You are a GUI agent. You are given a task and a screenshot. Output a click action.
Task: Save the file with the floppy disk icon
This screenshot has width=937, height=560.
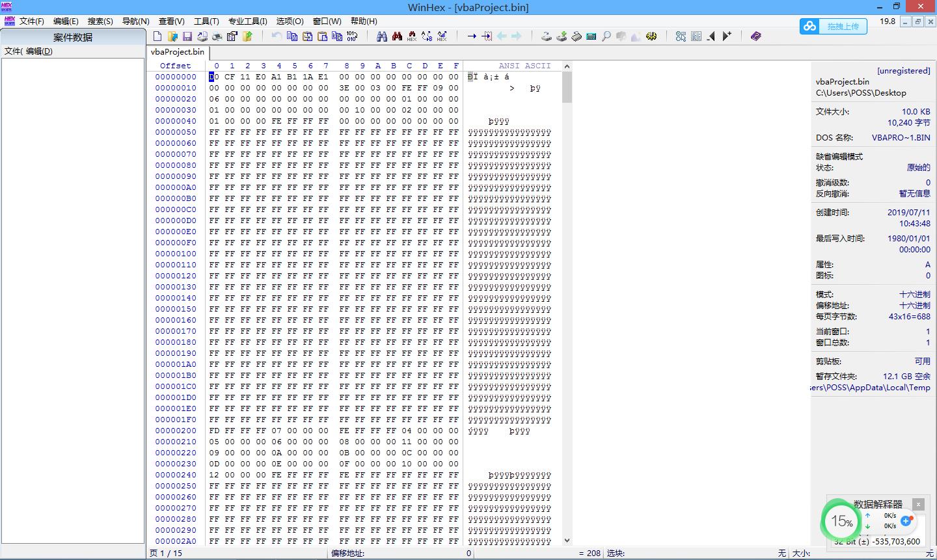pyautogui.click(x=187, y=36)
